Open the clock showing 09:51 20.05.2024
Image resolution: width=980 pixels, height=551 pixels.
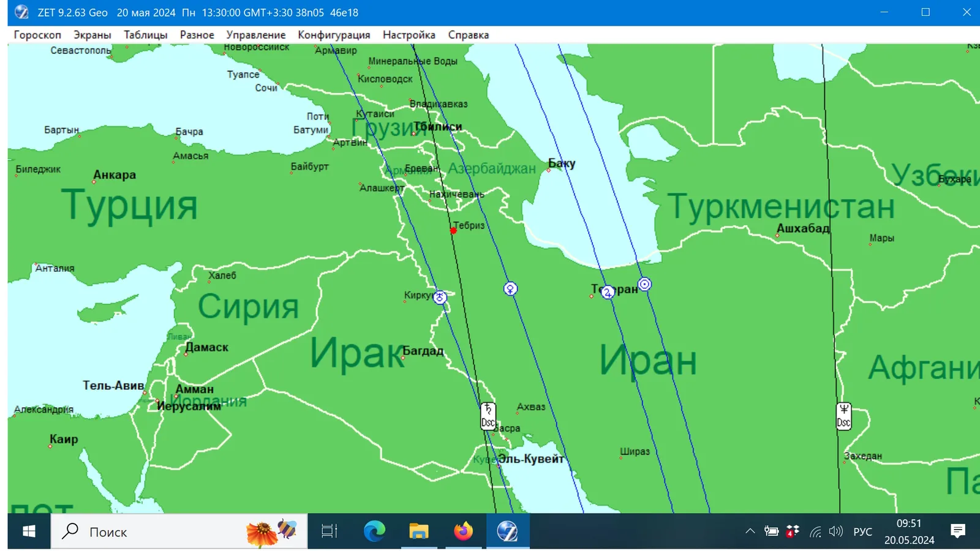click(x=909, y=531)
